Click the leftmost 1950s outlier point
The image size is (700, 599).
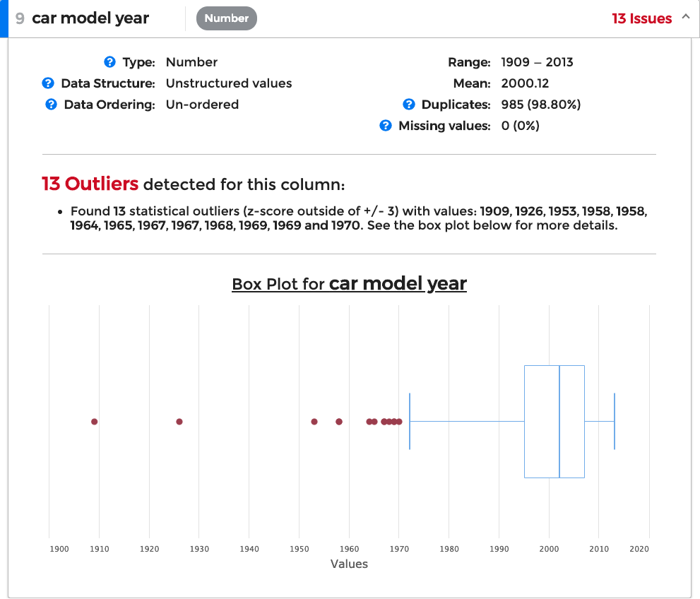[x=314, y=422]
